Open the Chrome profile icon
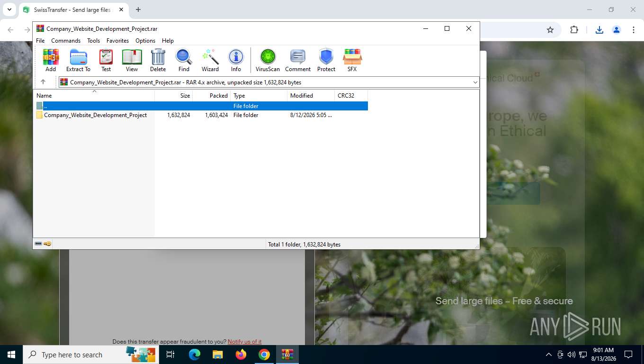Screen dimensions: 644x364 coord(617,30)
